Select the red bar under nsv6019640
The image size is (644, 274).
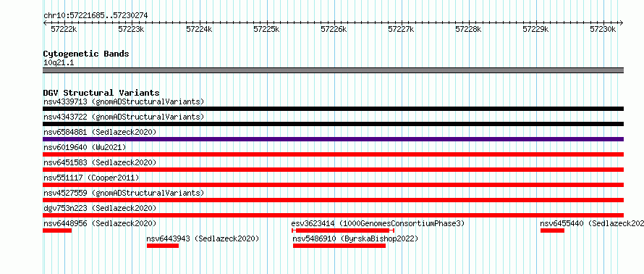[333, 154]
